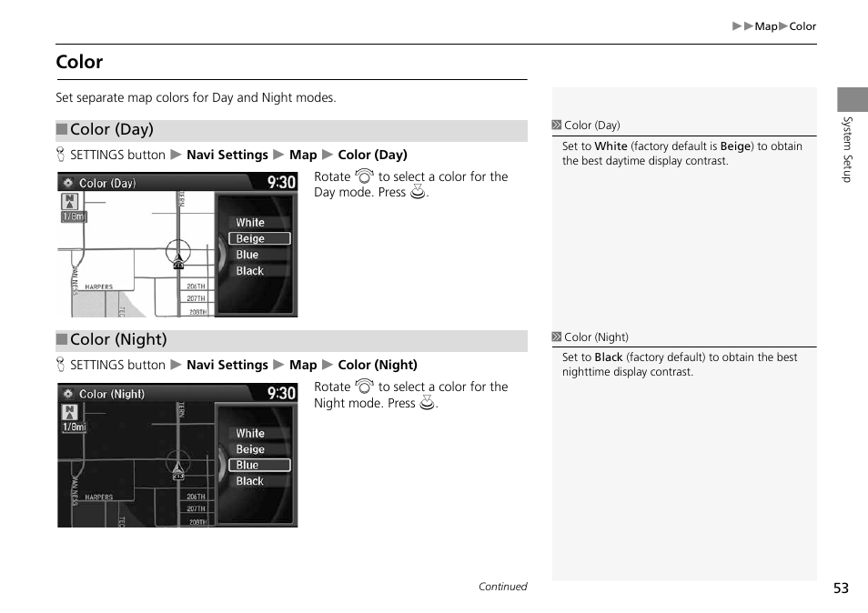Click the gear icon in Color (Night) screen title

[68, 394]
